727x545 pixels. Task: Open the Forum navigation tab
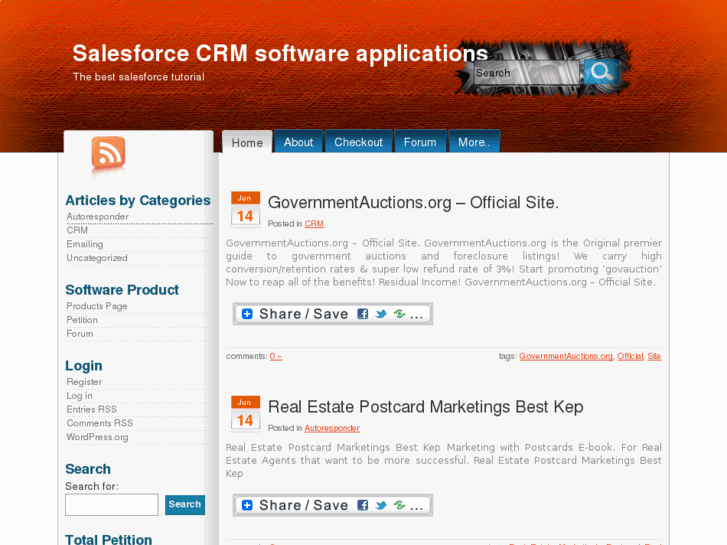[420, 142]
